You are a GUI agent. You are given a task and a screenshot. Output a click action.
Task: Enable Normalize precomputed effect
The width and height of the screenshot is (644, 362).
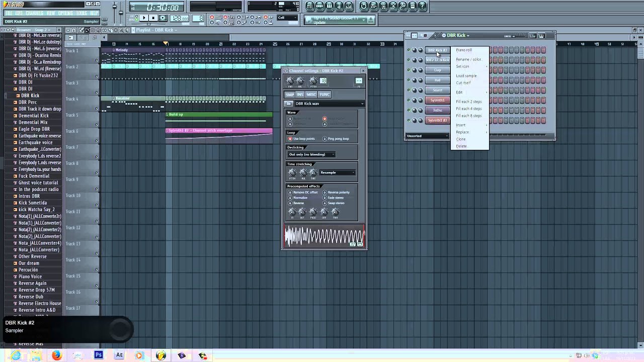click(x=290, y=198)
